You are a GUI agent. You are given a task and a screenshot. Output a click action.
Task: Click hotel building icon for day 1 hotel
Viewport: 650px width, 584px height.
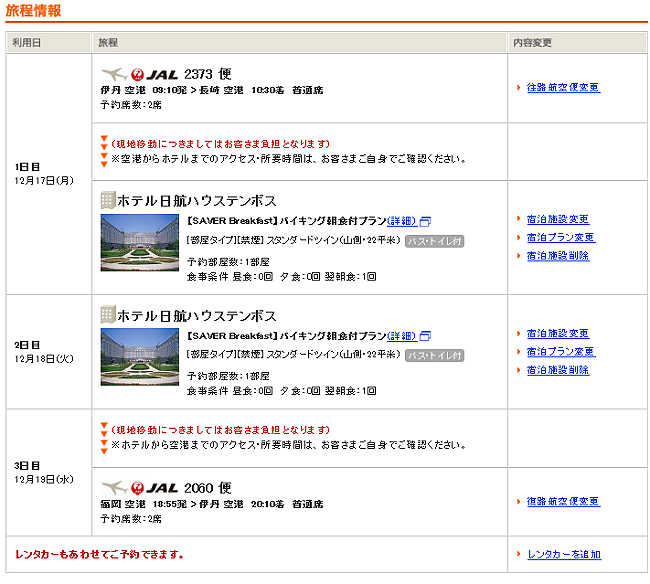click(x=108, y=201)
